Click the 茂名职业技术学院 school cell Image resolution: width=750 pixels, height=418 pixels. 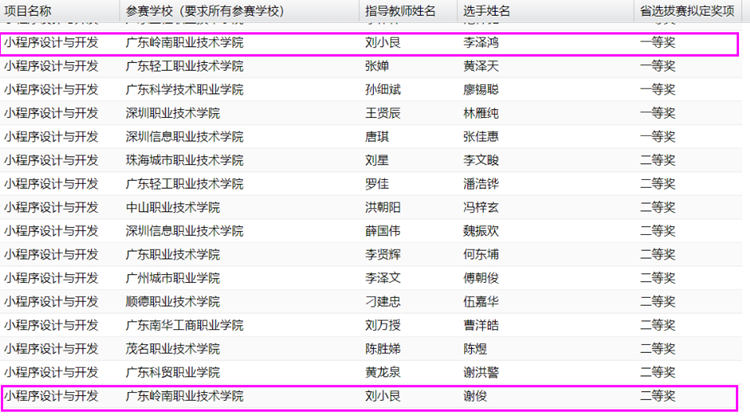tap(172, 348)
